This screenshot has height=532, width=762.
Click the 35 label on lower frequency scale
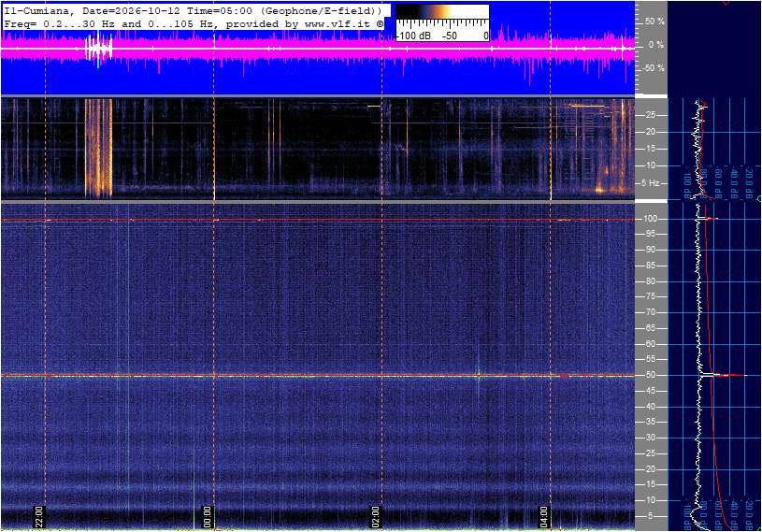click(650, 423)
